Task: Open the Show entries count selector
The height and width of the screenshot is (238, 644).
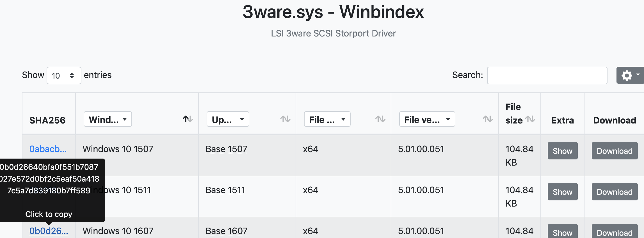Action: click(x=64, y=75)
